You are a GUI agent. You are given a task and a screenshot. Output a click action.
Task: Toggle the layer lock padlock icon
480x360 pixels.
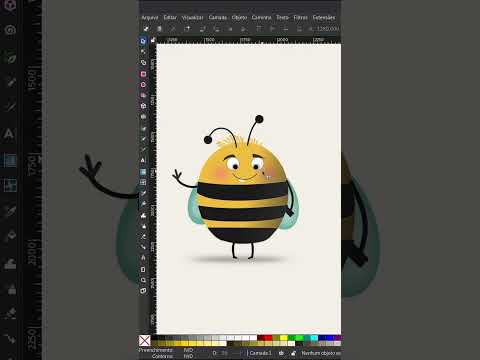[293, 353]
